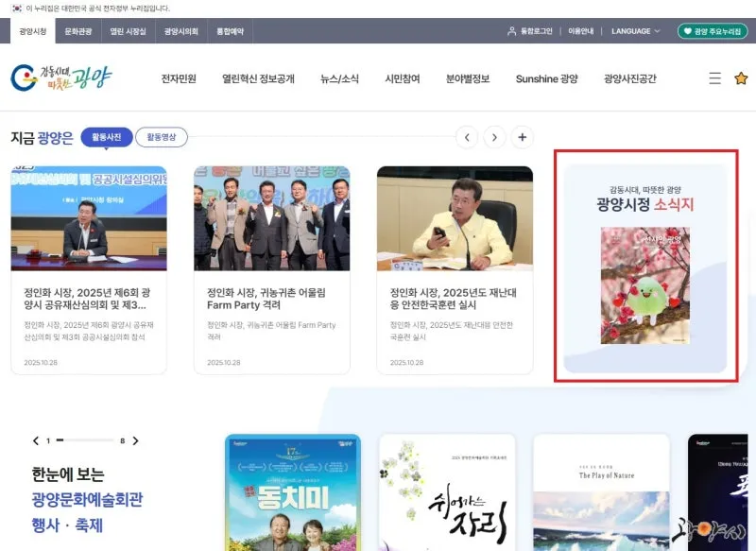756x551 pixels.
Task: Show next activity photos with right arrow
Action: pyautogui.click(x=494, y=138)
